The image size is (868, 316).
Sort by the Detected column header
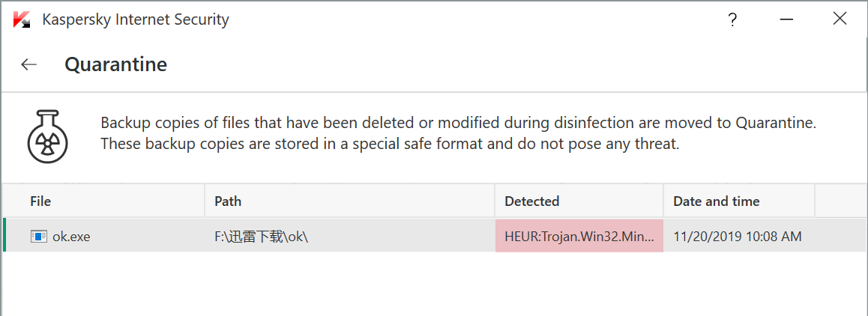tap(579, 201)
